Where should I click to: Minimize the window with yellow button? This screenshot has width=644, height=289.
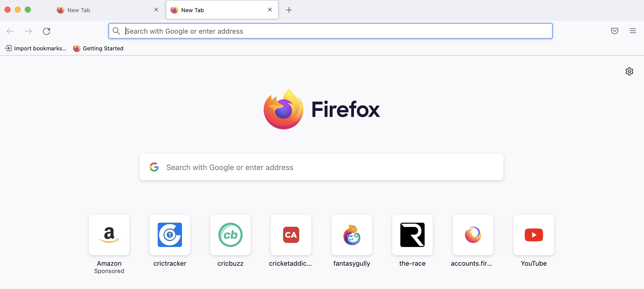point(18,10)
